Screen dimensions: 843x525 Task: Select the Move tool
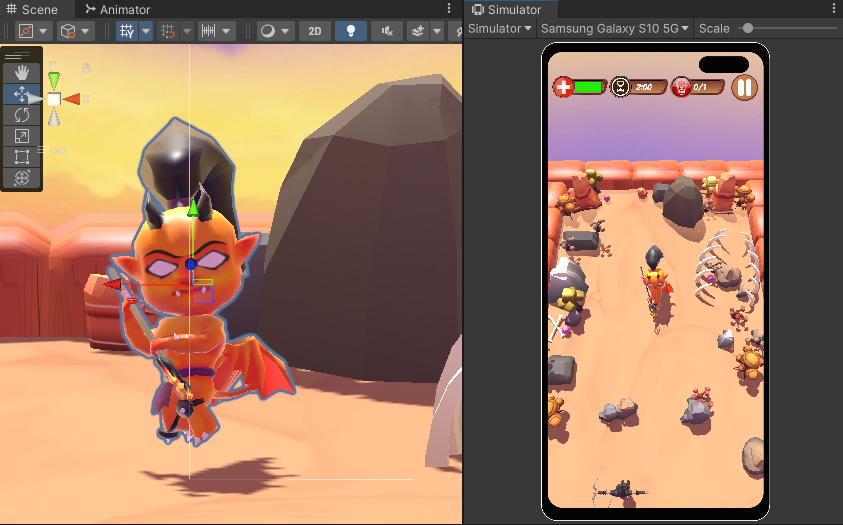click(22, 94)
